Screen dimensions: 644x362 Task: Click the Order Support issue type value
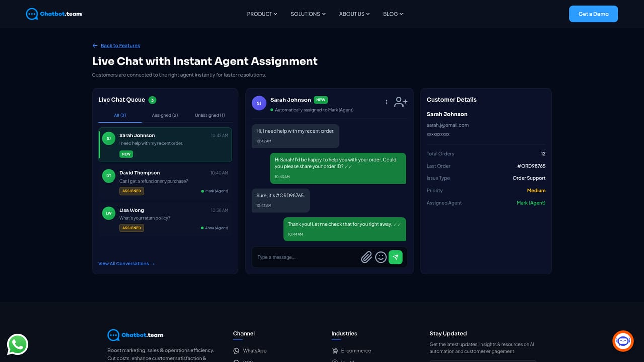(529, 178)
